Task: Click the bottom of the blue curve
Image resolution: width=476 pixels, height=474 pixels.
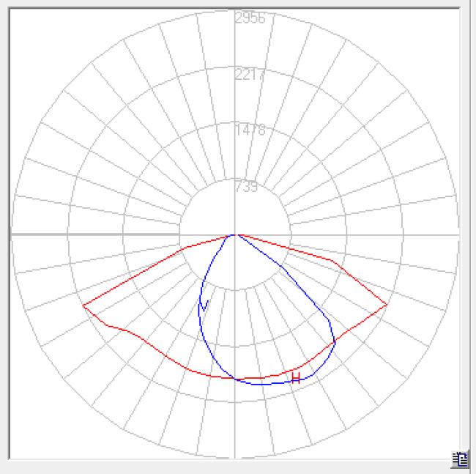Action: pyautogui.click(x=264, y=384)
